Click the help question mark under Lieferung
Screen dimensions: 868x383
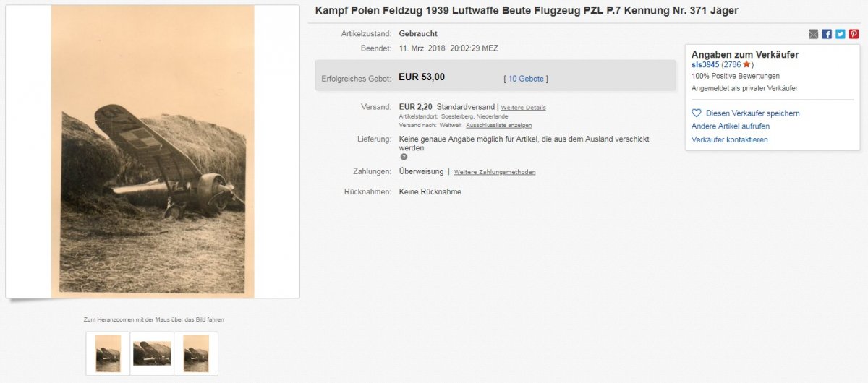pyautogui.click(x=404, y=157)
